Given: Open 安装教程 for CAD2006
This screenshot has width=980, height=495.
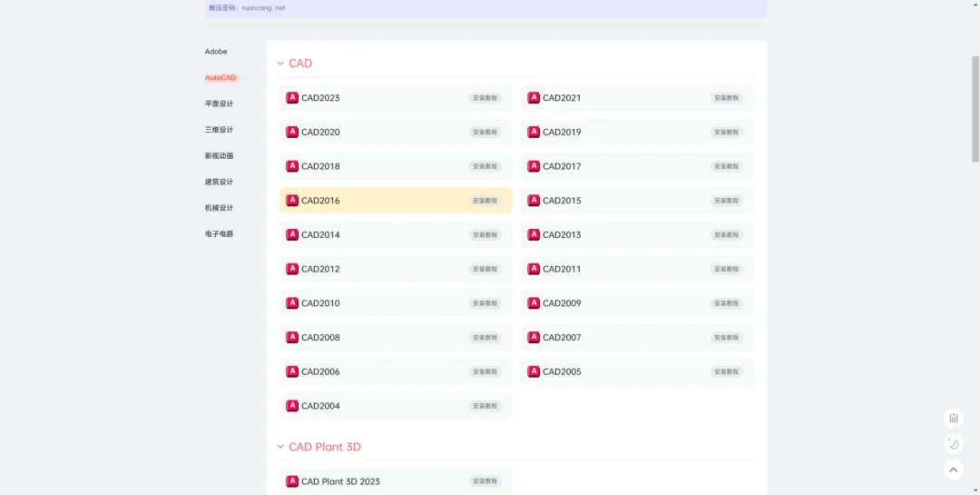Looking at the screenshot, I should click(x=485, y=371).
